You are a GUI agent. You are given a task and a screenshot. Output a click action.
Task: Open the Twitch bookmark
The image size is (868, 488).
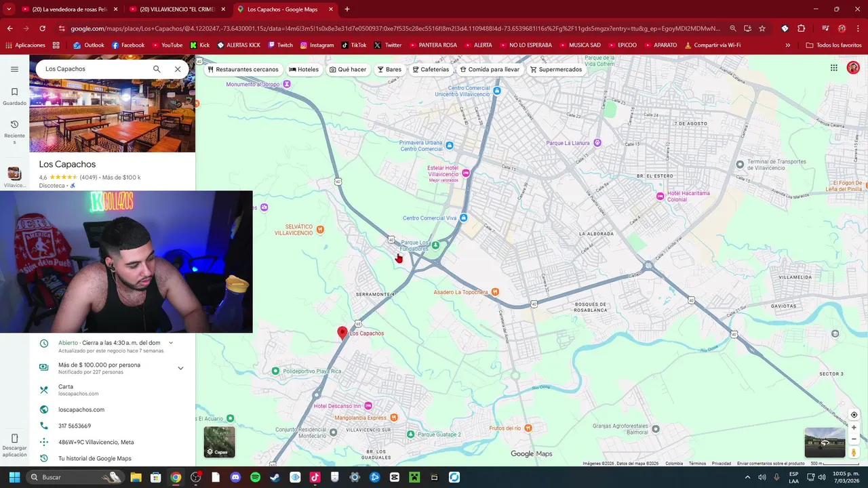(x=281, y=45)
